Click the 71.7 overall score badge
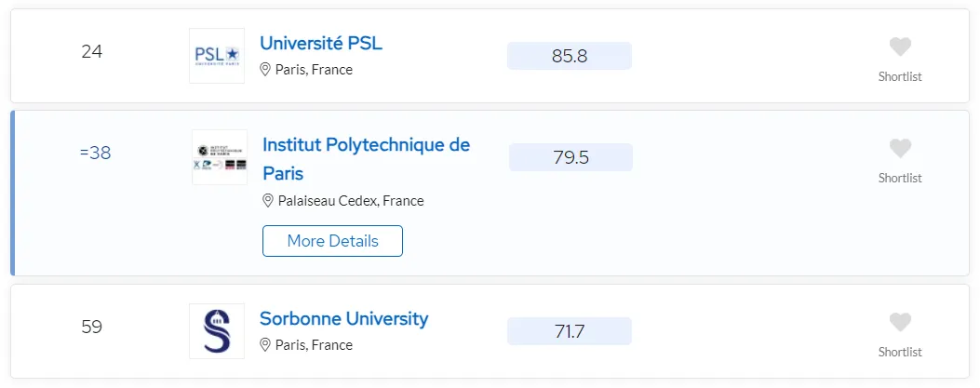Screen dimensions: 980x388 point(570,331)
